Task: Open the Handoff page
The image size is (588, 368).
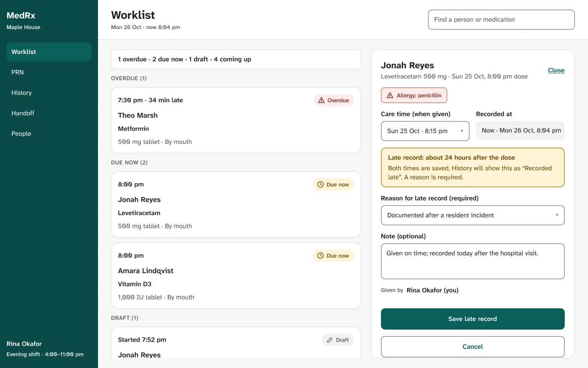Action: pyautogui.click(x=49, y=113)
